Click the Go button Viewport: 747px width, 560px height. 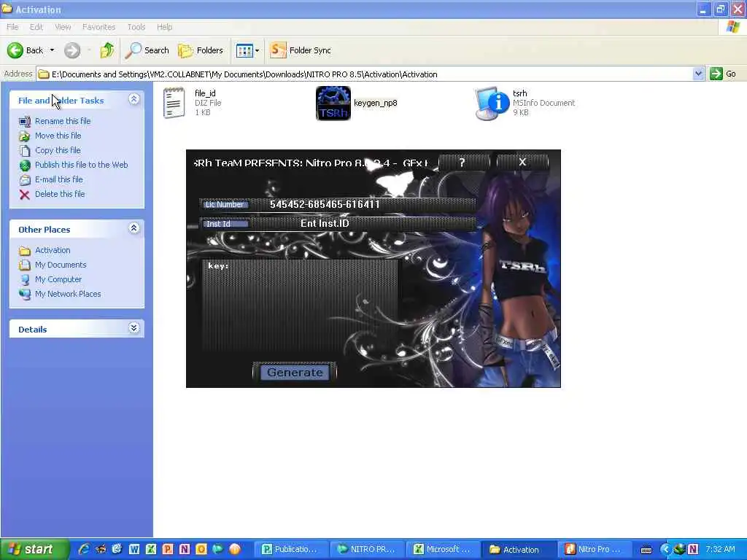(723, 74)
